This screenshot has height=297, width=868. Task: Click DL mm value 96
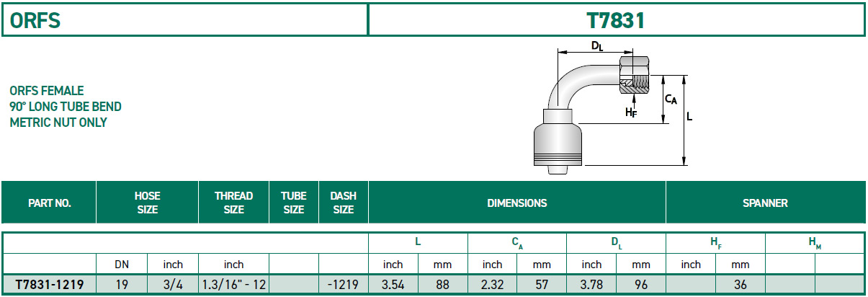[641, 285]
